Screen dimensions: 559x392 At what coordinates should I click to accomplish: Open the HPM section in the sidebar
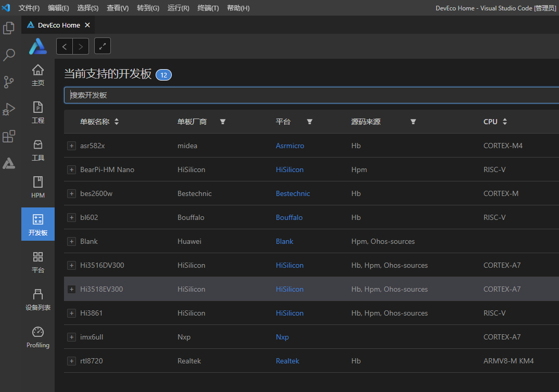click(x=38, y=188)
